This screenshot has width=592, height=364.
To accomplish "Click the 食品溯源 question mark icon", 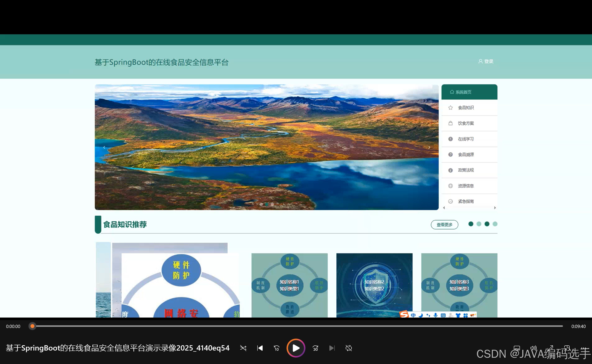I will click(x=450, y=155).
